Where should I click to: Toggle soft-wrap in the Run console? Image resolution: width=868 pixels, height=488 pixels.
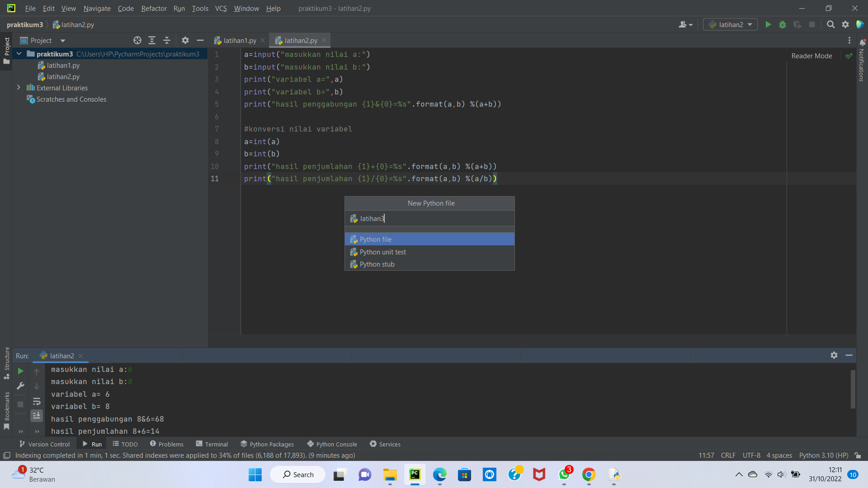pyautogui.click(x=37, y=402)
